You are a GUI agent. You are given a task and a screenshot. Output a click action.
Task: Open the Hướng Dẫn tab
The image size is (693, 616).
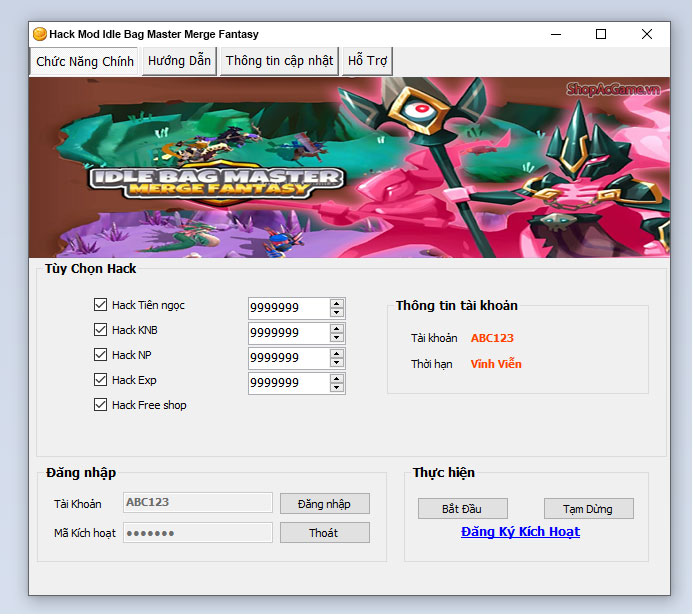[179, 61]
